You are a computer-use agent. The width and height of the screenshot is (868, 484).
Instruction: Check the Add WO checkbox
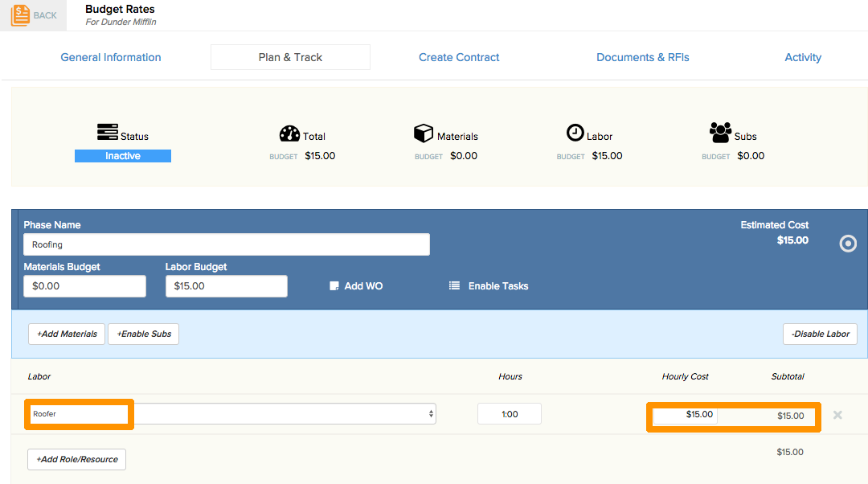[333, 285]
